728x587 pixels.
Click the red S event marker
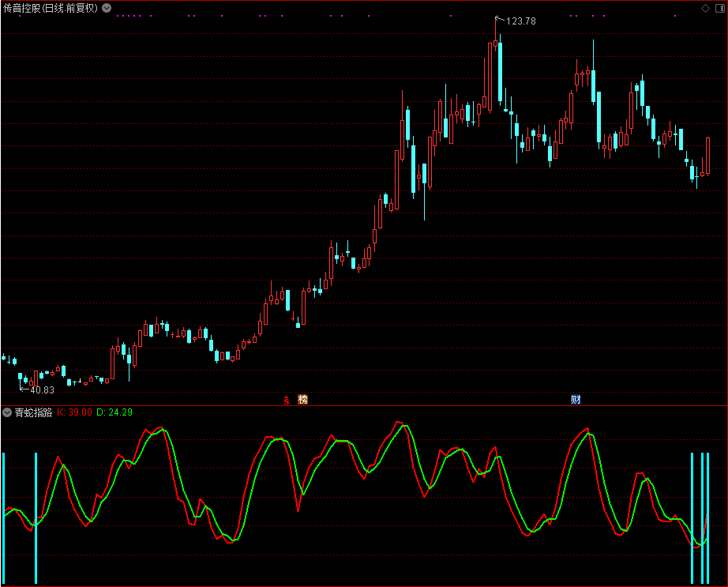287,400
